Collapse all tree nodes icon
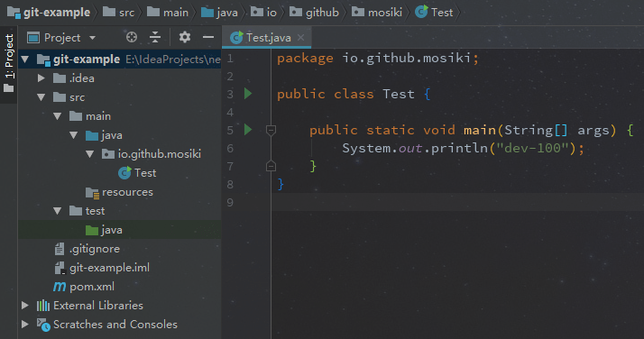Viewport: 644px width, 339px height. pos(155,37)
